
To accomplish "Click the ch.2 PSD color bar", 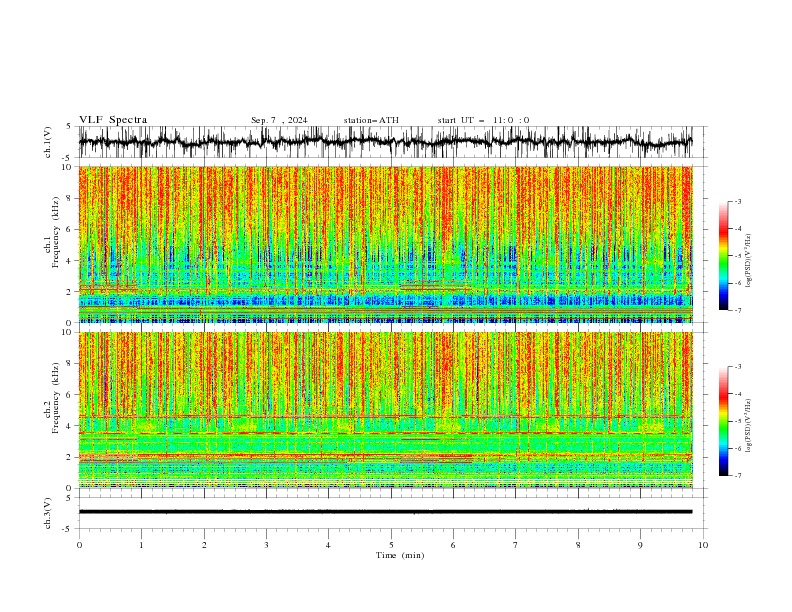I will [723, 421].
